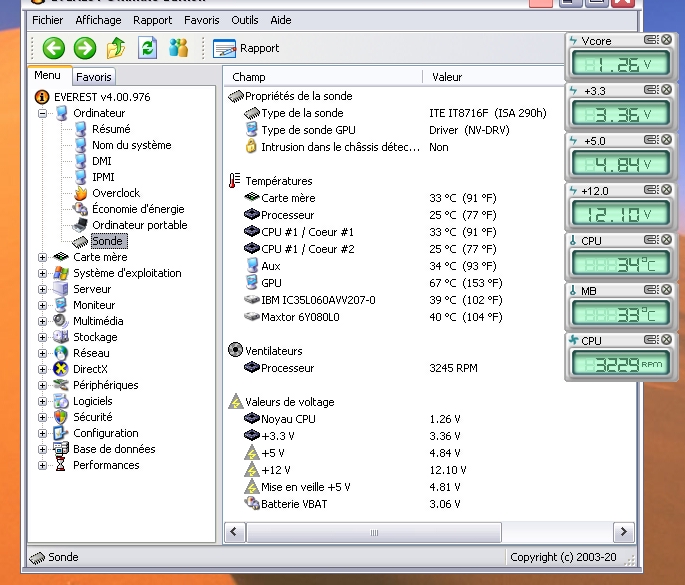This screenshot has width=685, height=585.
Task: Open the Outils menu
Action: 244,20
